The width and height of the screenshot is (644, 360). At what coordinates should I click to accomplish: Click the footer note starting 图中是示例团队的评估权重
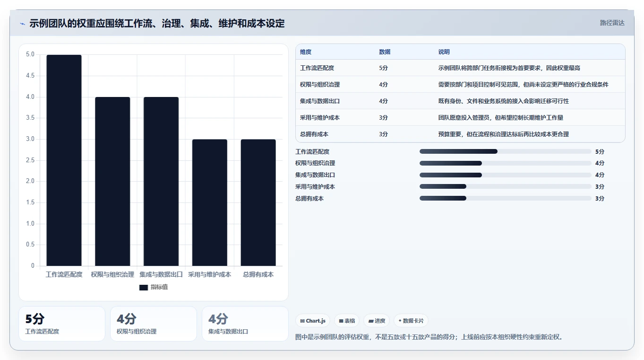tap(429, 337)
